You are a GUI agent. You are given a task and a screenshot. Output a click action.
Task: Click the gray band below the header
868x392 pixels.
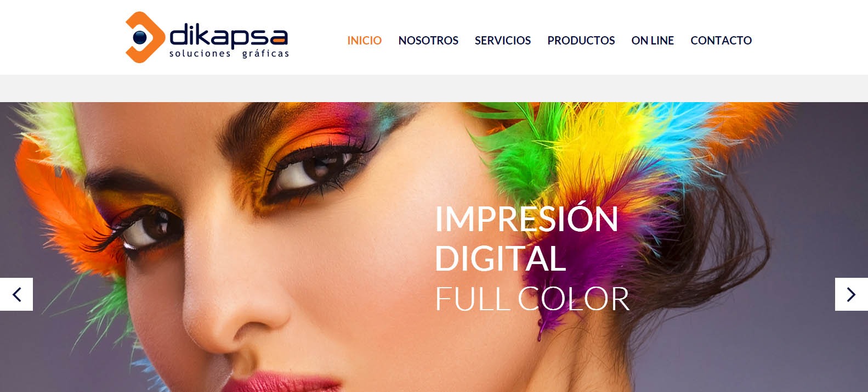(434, 88)
